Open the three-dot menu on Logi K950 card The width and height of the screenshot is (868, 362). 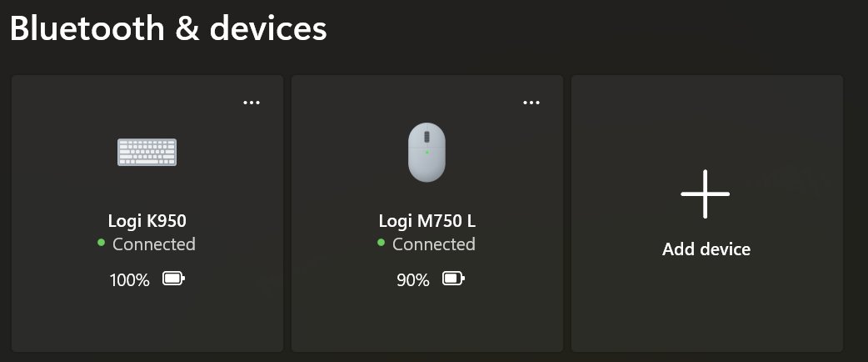click(252, 103)
